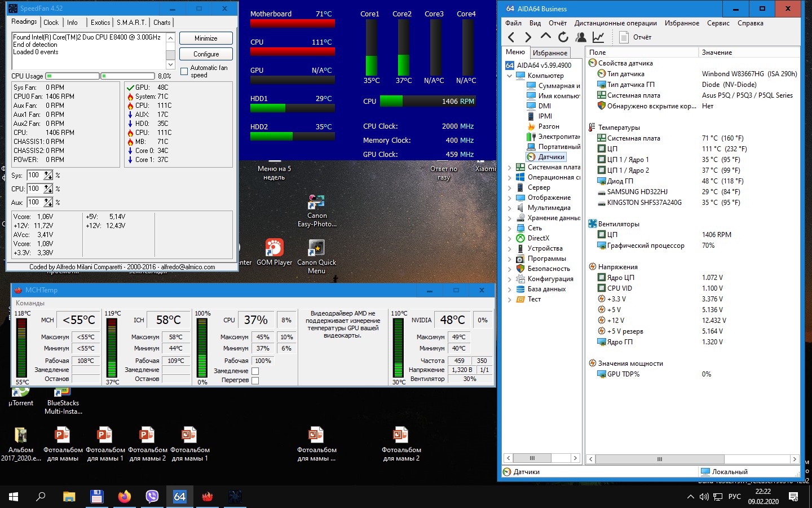This screenshot has width=812, height=508.
Task: Open File Explorer from the taskbar
Action: [69, 497]
